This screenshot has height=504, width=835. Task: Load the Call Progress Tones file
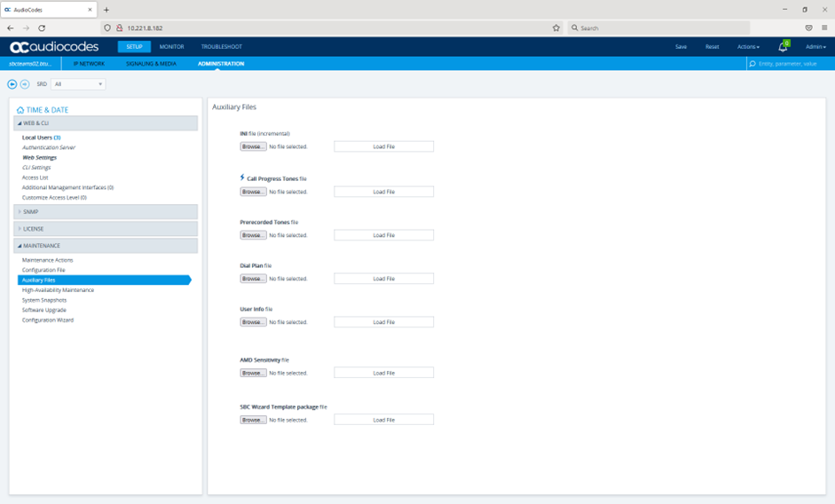[x=384, y=192]
